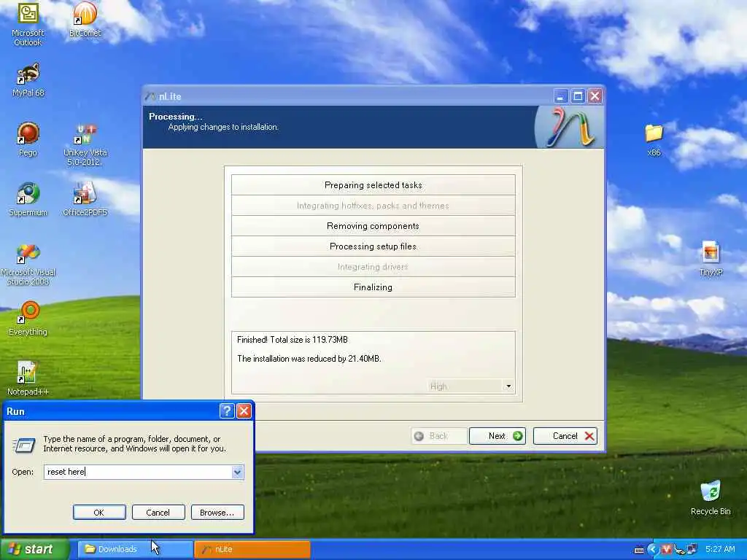Click the nLite logo in the header
The height and width of the screenshot is (560, 747).
coord(570,127)
